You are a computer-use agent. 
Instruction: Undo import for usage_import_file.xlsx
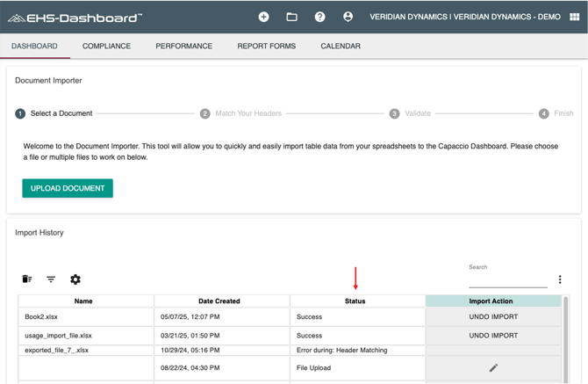tap(493, 336)
